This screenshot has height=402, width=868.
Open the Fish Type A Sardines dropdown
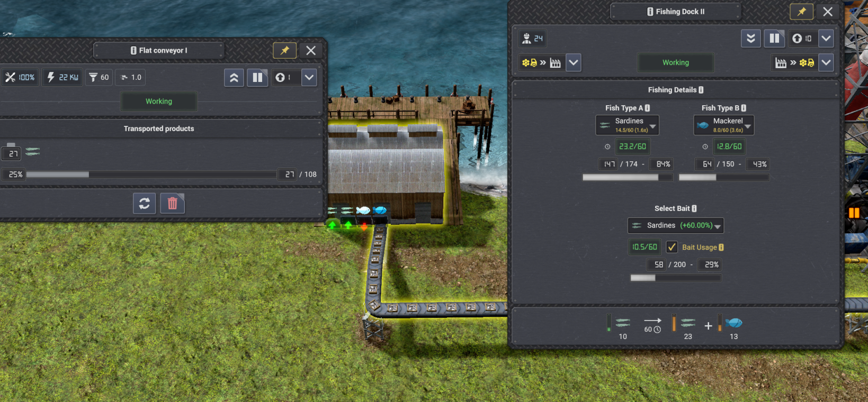pos(627,125)
